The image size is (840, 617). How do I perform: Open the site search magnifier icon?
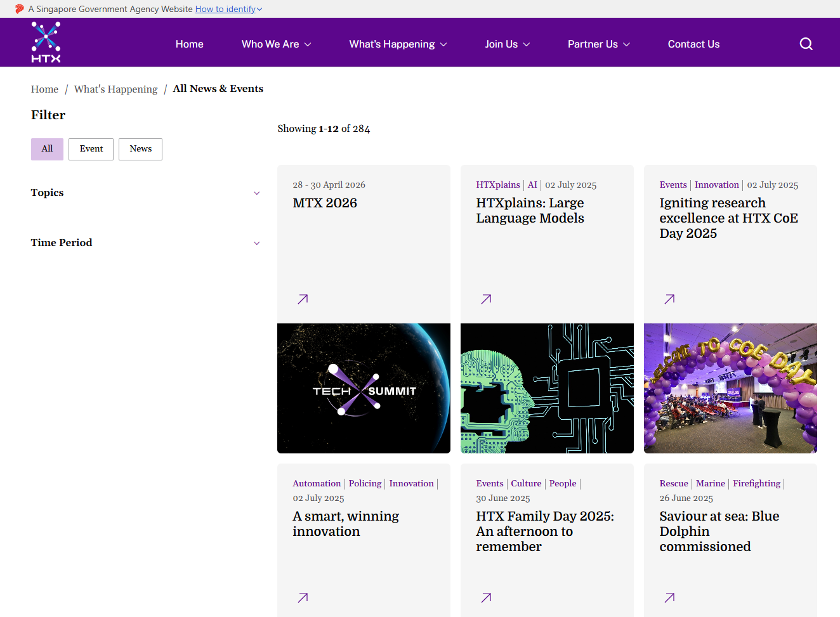[x=806, y=44]
